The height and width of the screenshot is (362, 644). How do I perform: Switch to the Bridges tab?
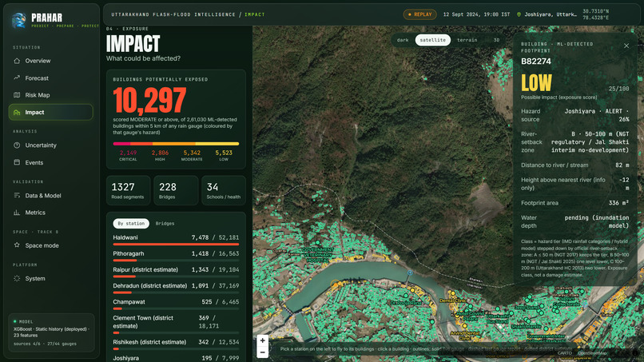click(x=165, y=224)
